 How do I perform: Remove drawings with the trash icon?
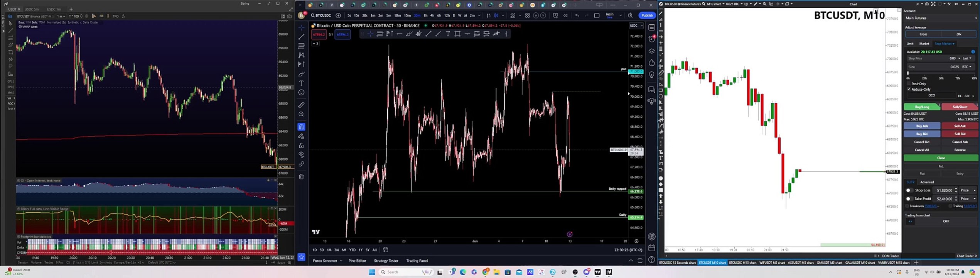[x=301, y=176]
